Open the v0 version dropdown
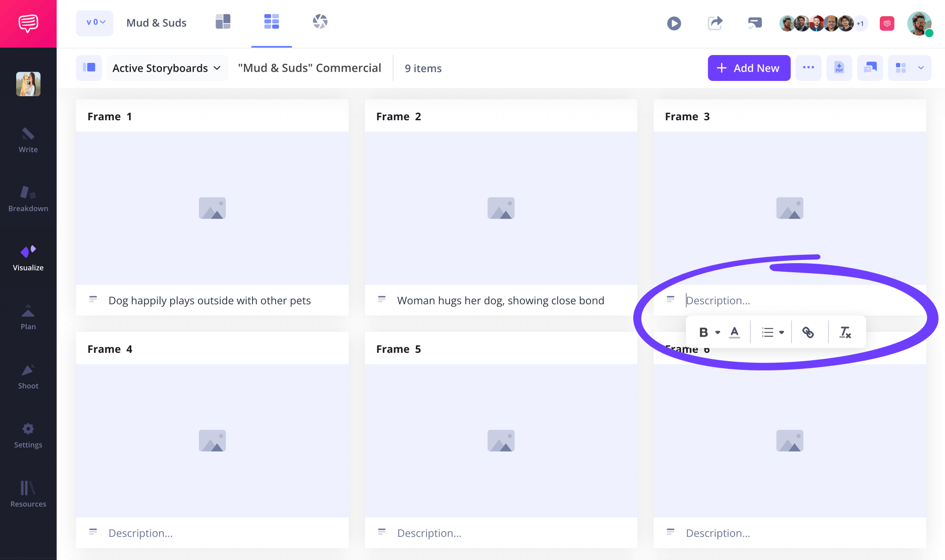Image resolution: width=945 pixels, height=560 pixels. 94,23
